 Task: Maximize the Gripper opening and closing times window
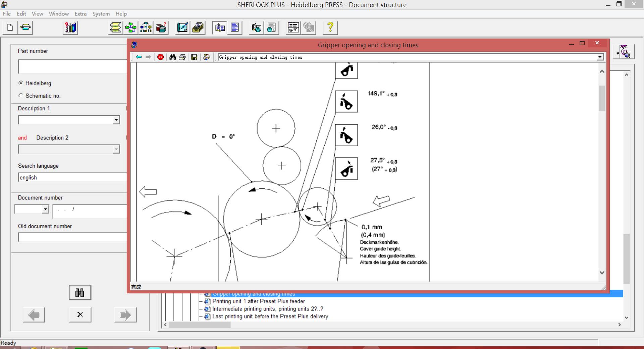[582, 43]
